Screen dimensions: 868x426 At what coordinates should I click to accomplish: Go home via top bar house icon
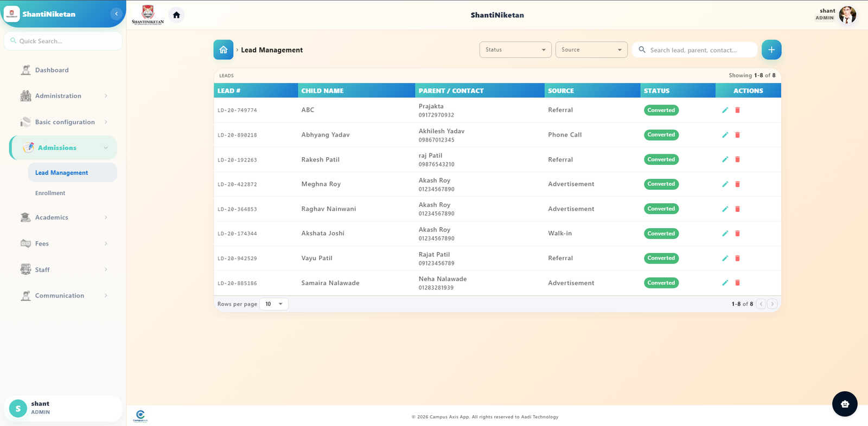[176, 15]
